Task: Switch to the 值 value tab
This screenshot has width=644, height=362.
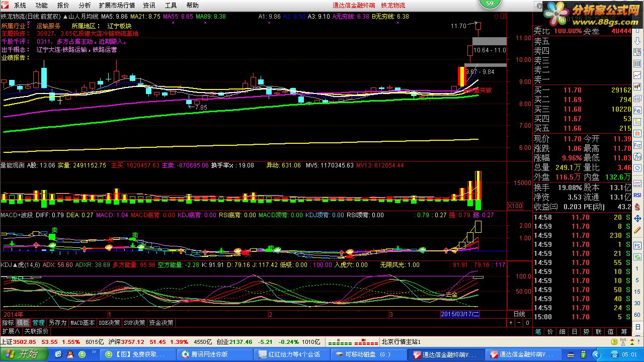Action: tap(611, 331)
